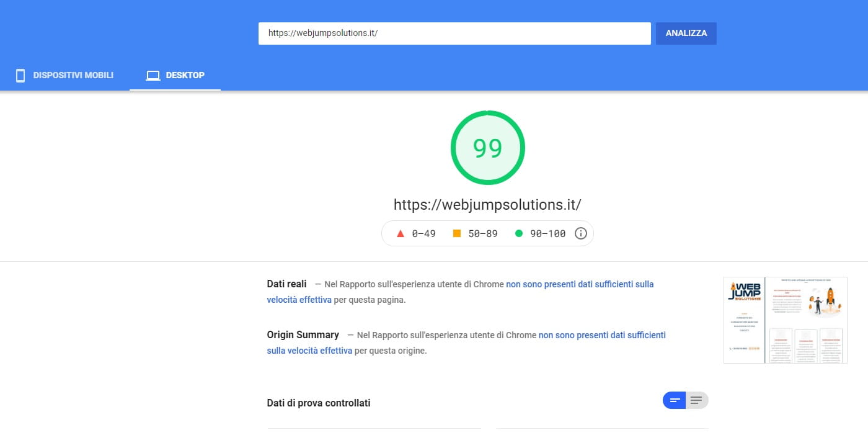The width and height of the screenshot is (868, 435).
Task: Click the https://webjumpsolutions.it/ heading
Action: point(487,204)
